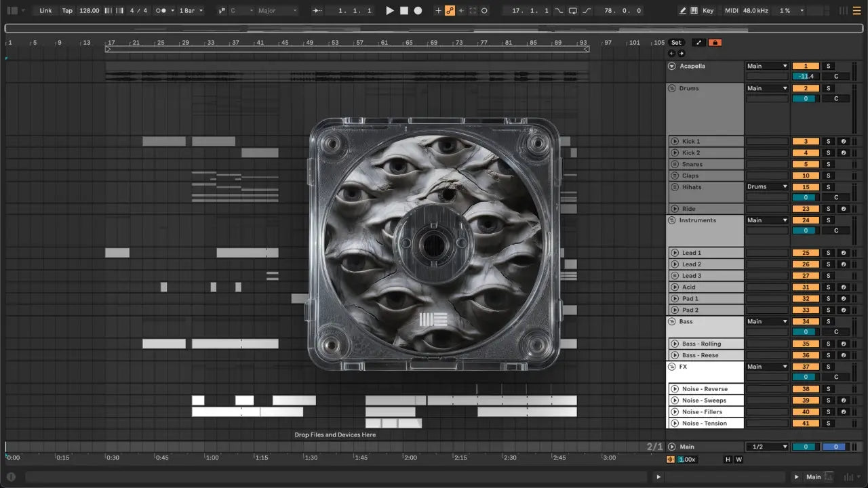868x488 pixels.
Task: Click the tempo field showing 128.00
Action: coord(89,11)
